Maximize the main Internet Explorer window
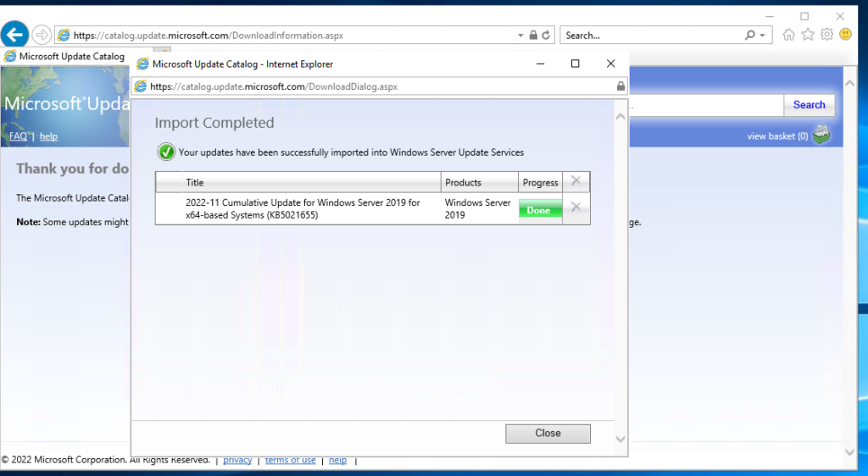Viewport: 868px width, 476px height. click(804, 17)
